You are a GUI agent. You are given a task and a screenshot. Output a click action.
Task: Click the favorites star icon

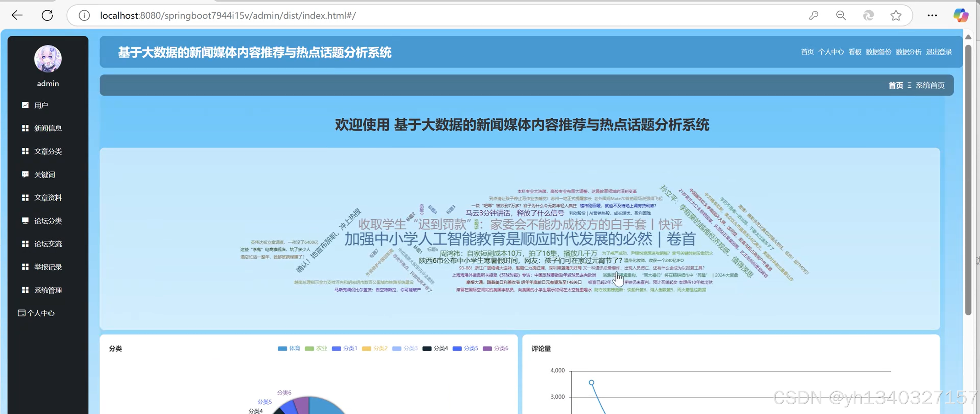[x=896, y=15]
